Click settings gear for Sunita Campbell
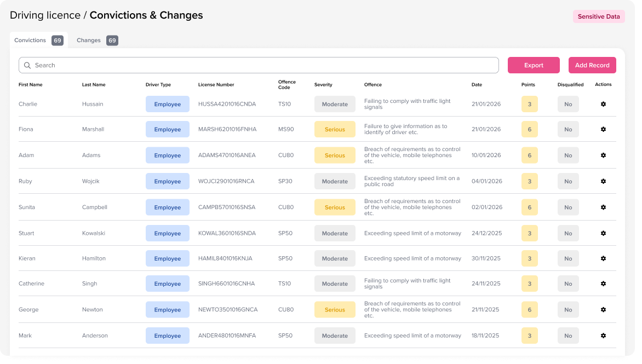This screenshot has width=642, height=364. pos(603,207)
